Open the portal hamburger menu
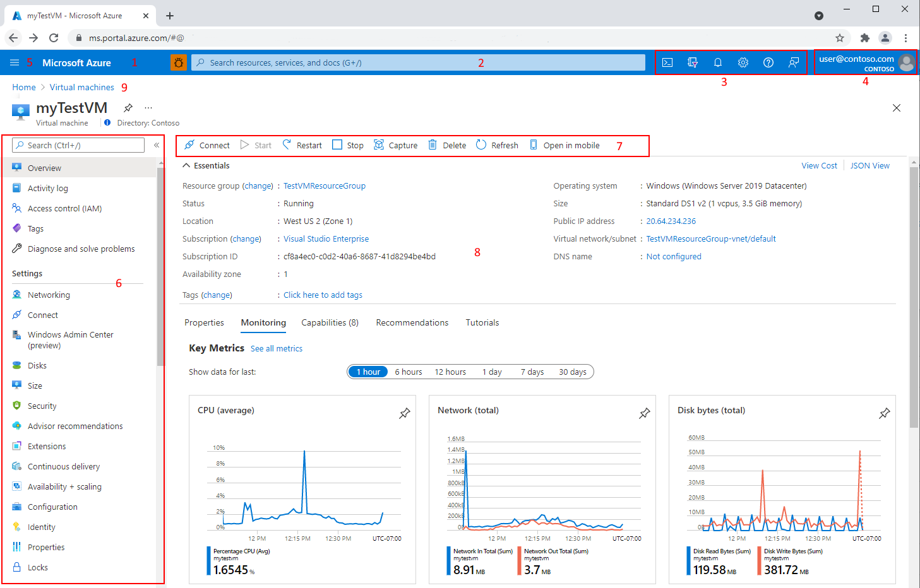 15,62
